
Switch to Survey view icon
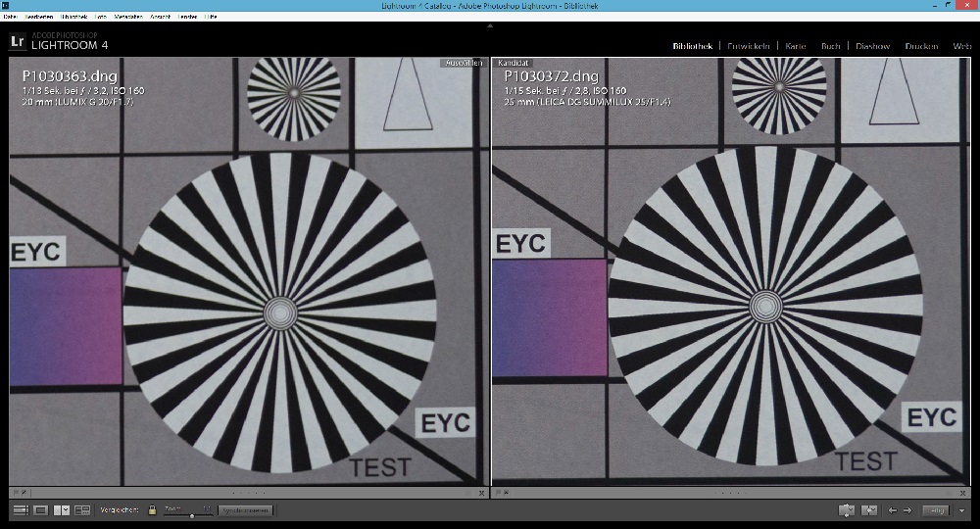pos(82,510)
